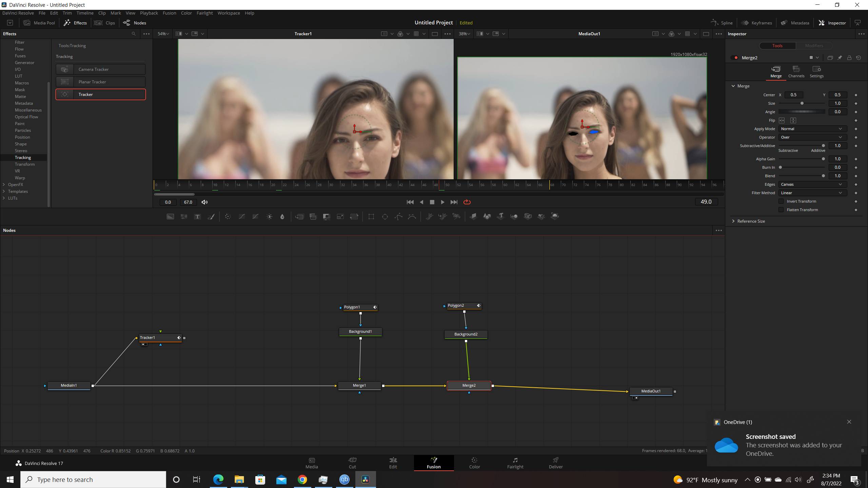Add a Blur tool from toolbar
The image size is (868, 488).
pyautogui.click(x=282, y=217)
